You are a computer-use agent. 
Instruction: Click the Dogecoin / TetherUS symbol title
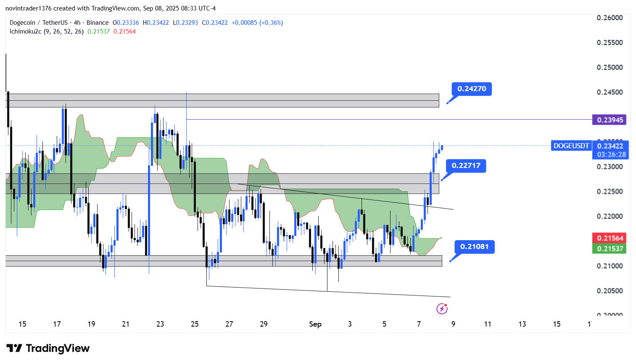coord(38,23)
